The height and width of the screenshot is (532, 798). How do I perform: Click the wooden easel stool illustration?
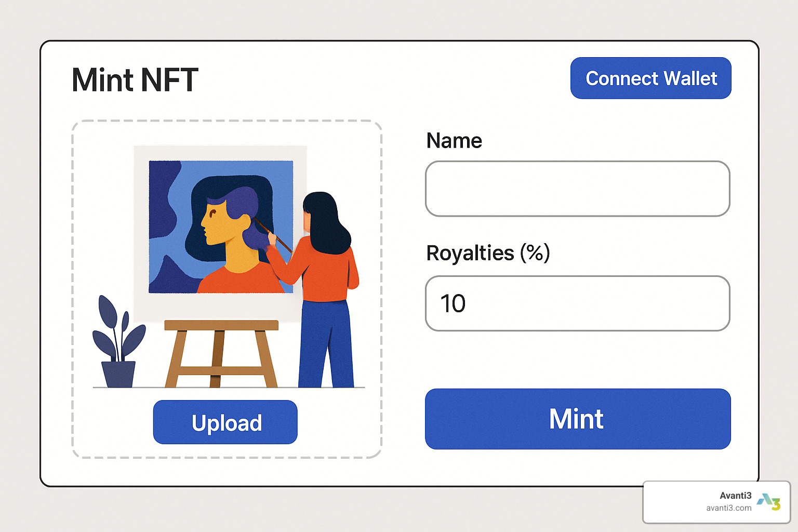tap(221, 352)
